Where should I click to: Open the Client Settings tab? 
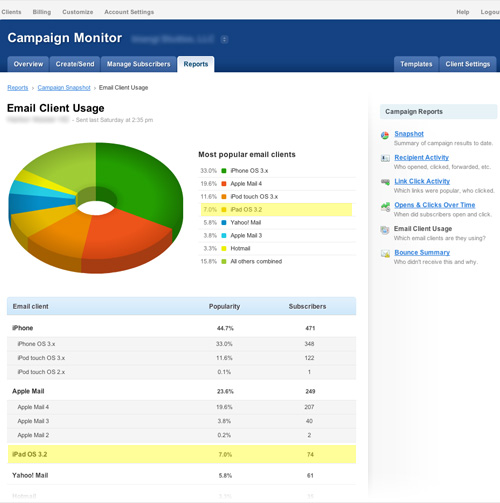(468, 64)
